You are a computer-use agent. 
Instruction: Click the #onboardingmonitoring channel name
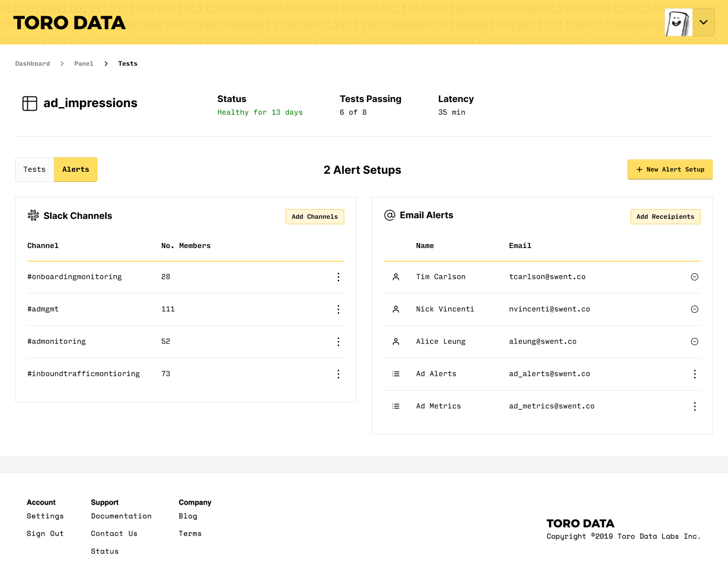pos(74,277)
